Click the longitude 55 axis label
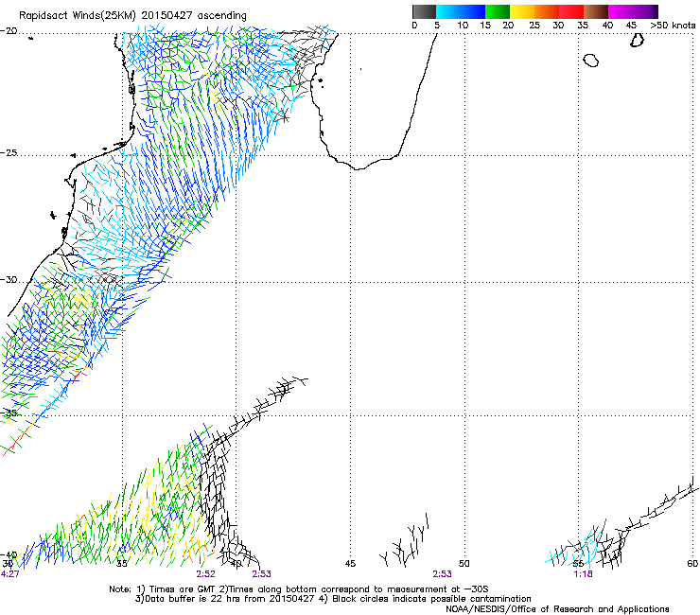Viewport: 700px width, 615px height. coord(579,564)
